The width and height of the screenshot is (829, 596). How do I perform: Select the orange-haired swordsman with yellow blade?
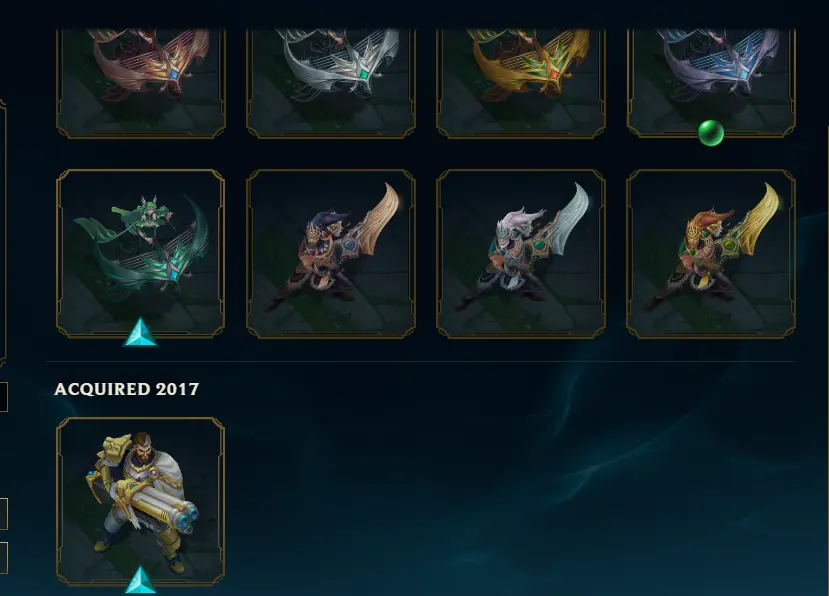point(711,253)
